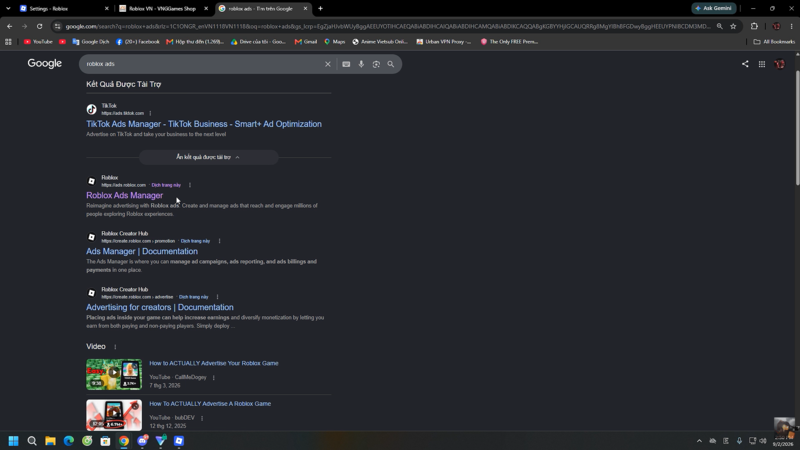View site information in address bar

(58, 26)
